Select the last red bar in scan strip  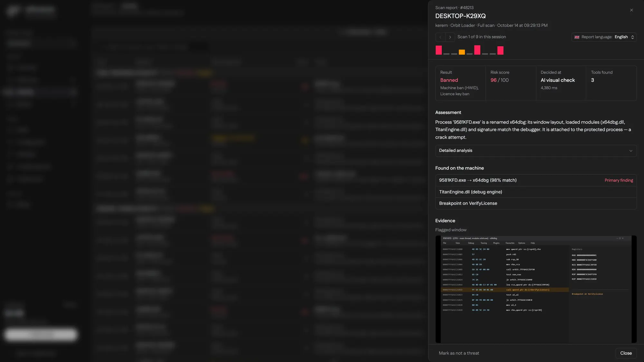(500, 51)
